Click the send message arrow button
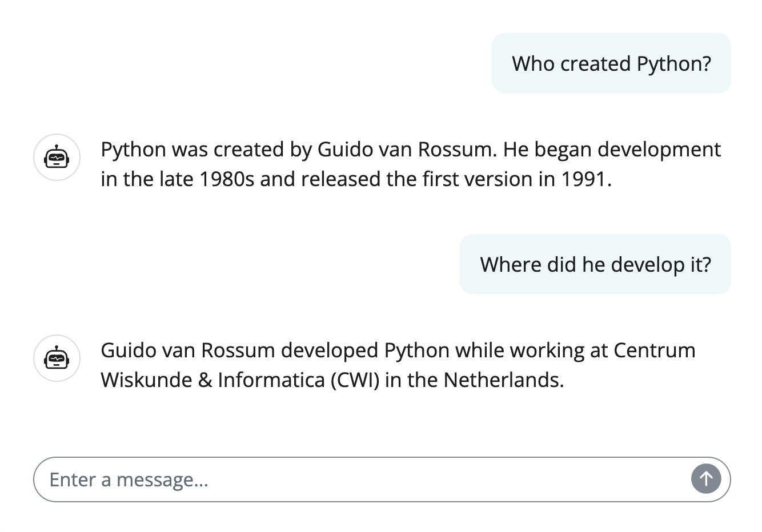The image size is (762, 532). click(706, 479)
